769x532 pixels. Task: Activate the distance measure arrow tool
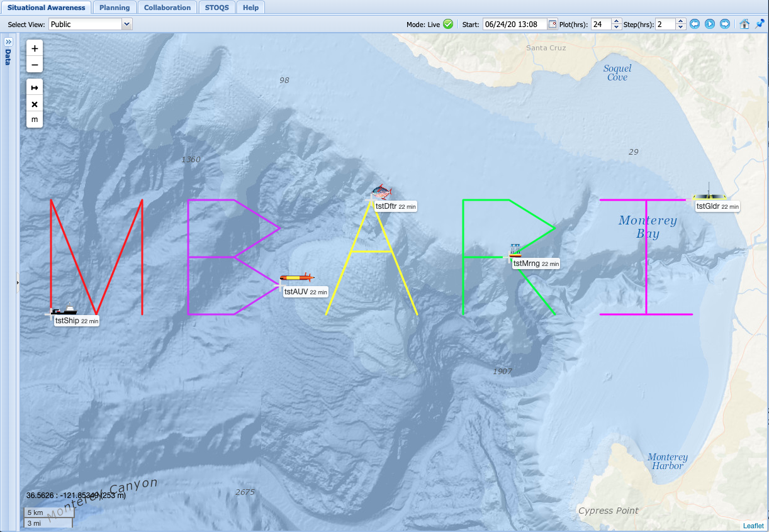pos(35,88)
